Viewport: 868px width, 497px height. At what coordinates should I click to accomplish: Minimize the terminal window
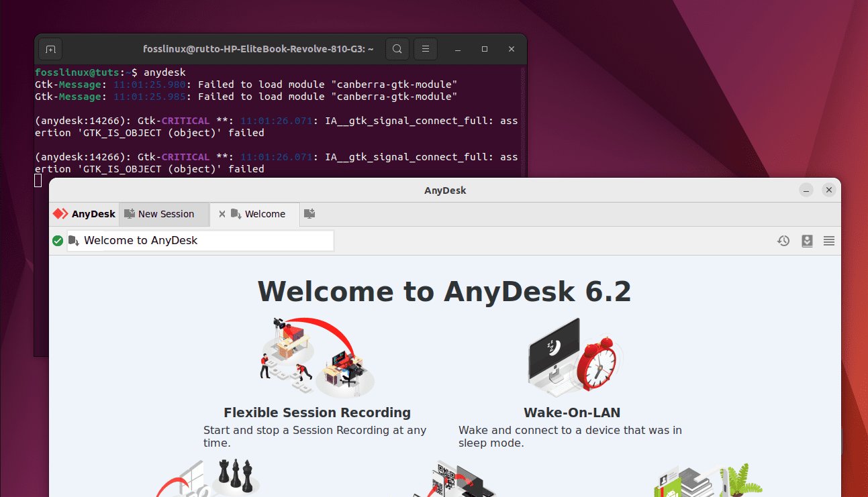457,50
